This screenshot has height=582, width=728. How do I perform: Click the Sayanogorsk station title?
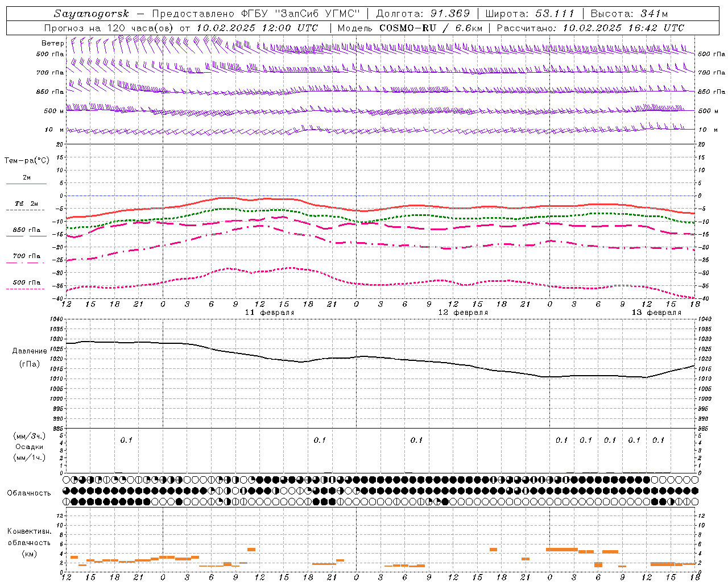click(92, 14)
